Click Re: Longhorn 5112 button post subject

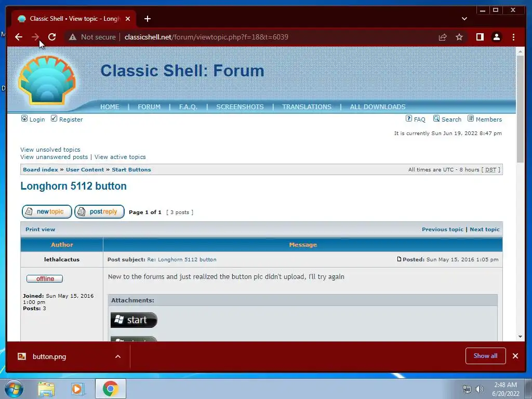(x=181, y=260)
